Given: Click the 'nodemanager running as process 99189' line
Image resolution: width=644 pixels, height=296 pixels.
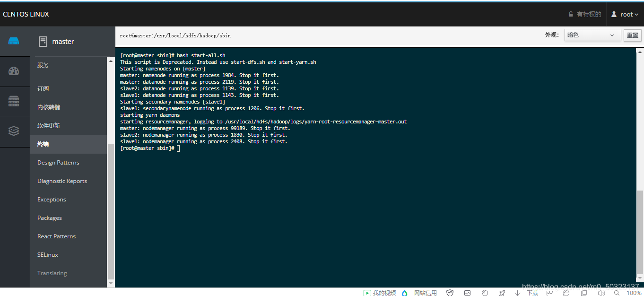Looking at the screenshot, I should click(205, 128).
